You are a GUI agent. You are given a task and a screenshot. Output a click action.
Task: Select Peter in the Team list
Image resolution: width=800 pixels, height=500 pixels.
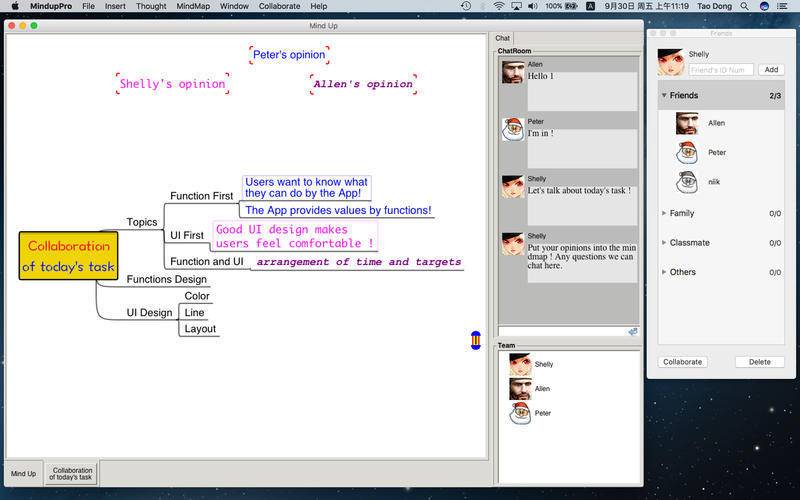[x=530, y=413]
